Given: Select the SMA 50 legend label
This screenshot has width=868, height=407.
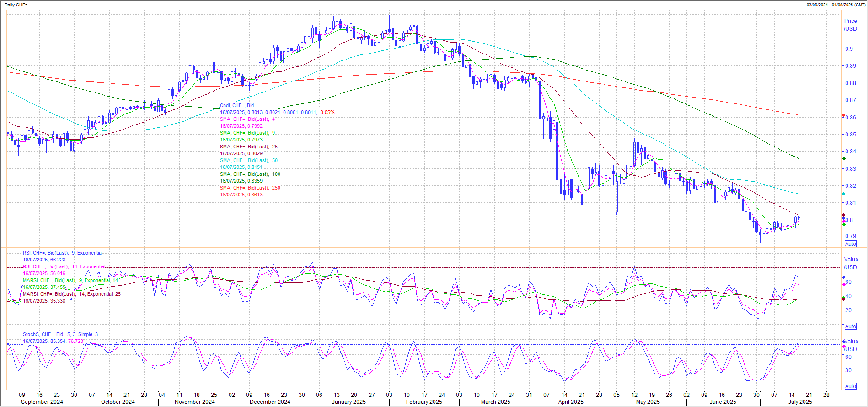Looking at the screenshot, I should coord(249,160).
